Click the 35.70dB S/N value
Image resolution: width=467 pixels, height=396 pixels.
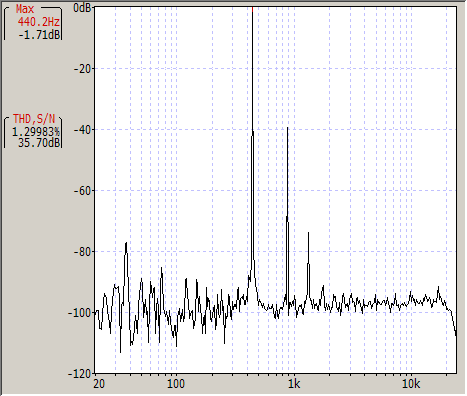[39, 143]
